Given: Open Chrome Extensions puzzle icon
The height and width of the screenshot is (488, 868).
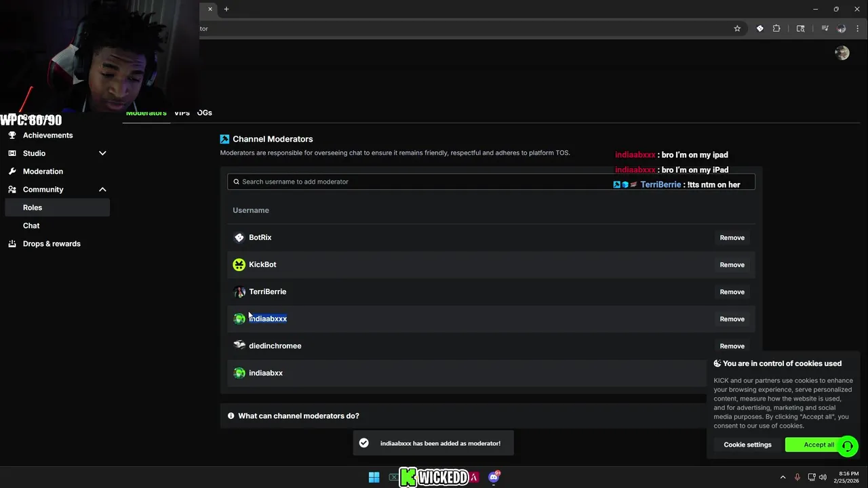Looking at the screenshot, I should [776, 28].
